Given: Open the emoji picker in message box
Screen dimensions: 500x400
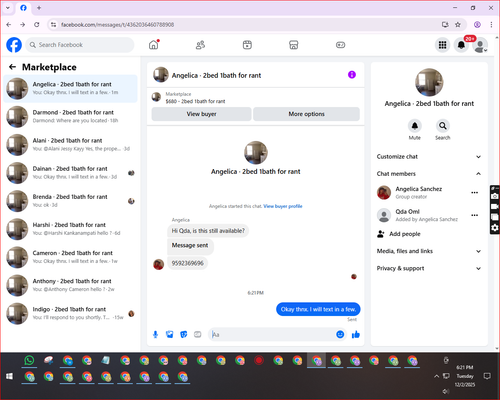Looking at the screenshot, I should point(340,334).
